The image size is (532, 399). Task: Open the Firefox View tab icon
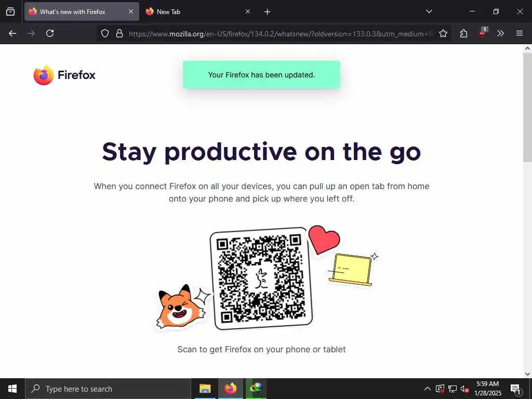[x=10, y=11]
